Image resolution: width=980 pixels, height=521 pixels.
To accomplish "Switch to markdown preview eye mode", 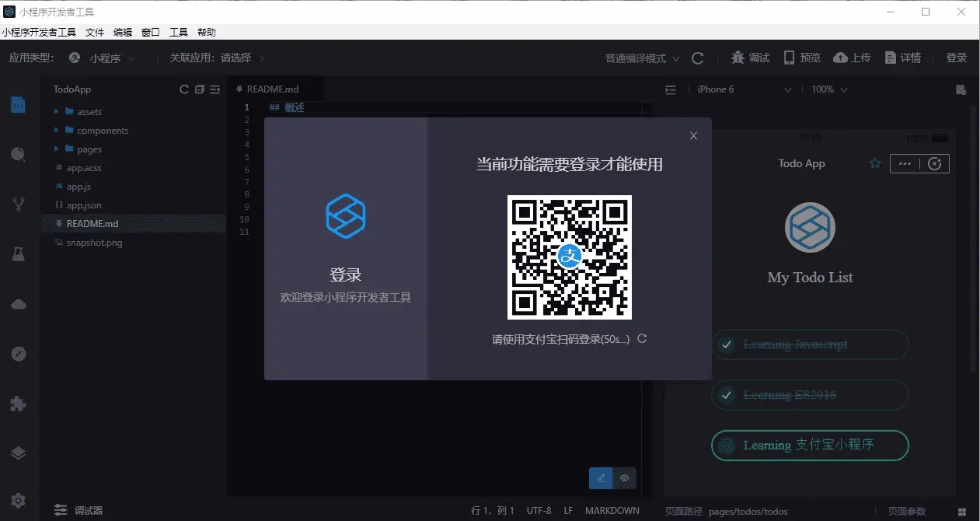I will 624,478.
